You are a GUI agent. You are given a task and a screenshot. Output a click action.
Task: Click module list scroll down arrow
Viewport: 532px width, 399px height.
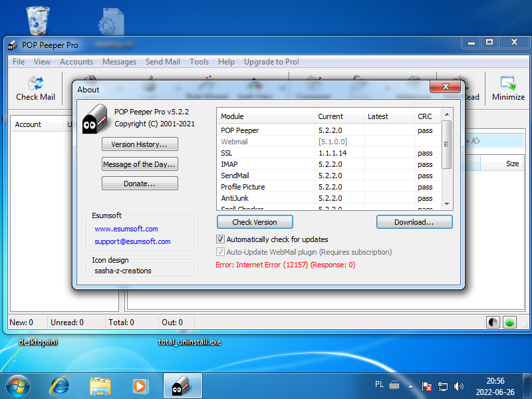coord(447,204)
